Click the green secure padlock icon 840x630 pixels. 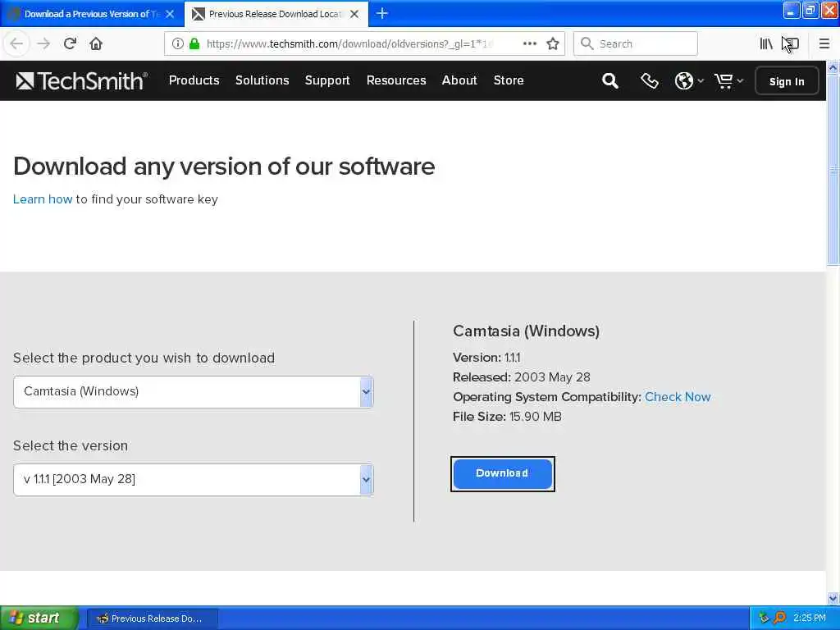194,43
